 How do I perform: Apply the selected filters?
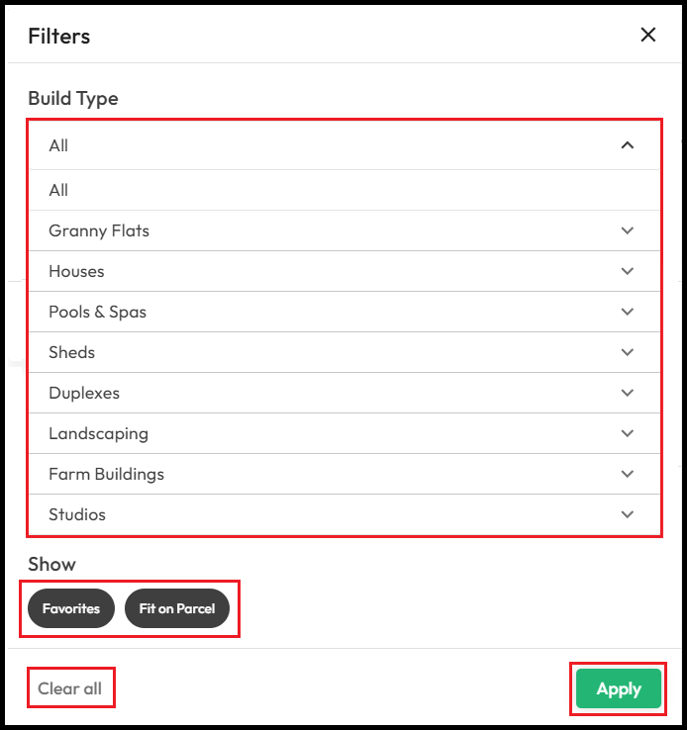[618, 688]
